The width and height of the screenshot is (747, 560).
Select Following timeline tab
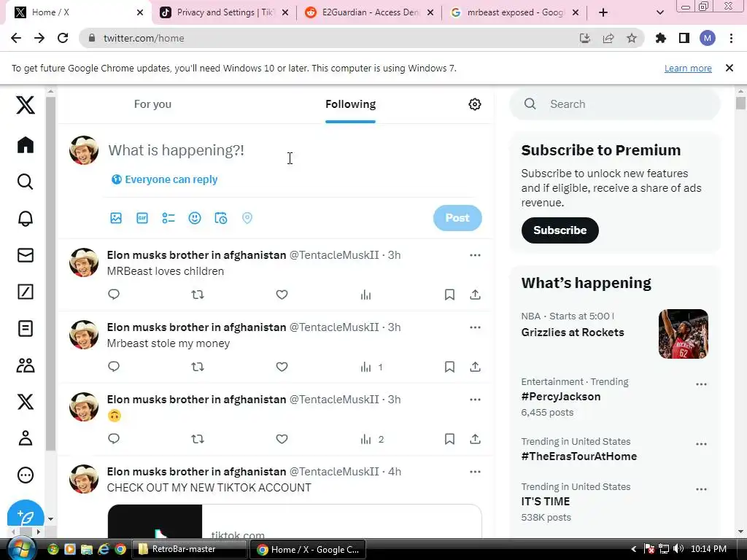tap(350, 104)
